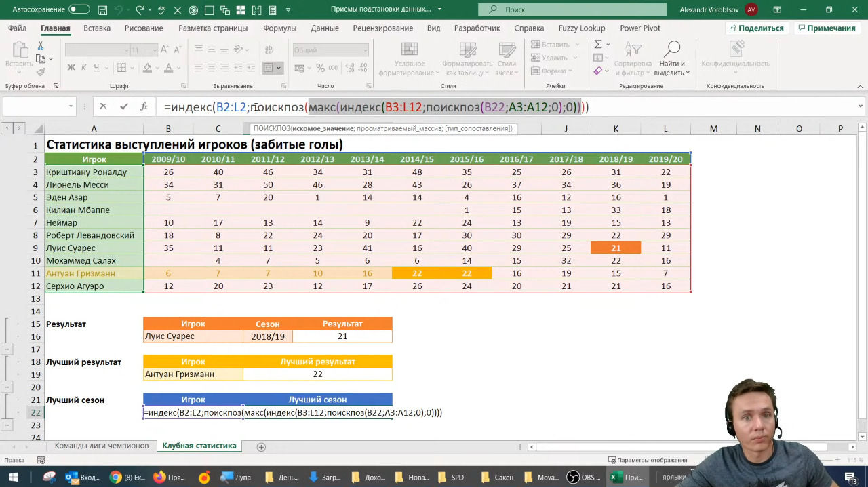Image resolution: width=868 pixels, height=487 pixels.
Task: Cancel formula entry with the X button
Action: click(103, 106)
